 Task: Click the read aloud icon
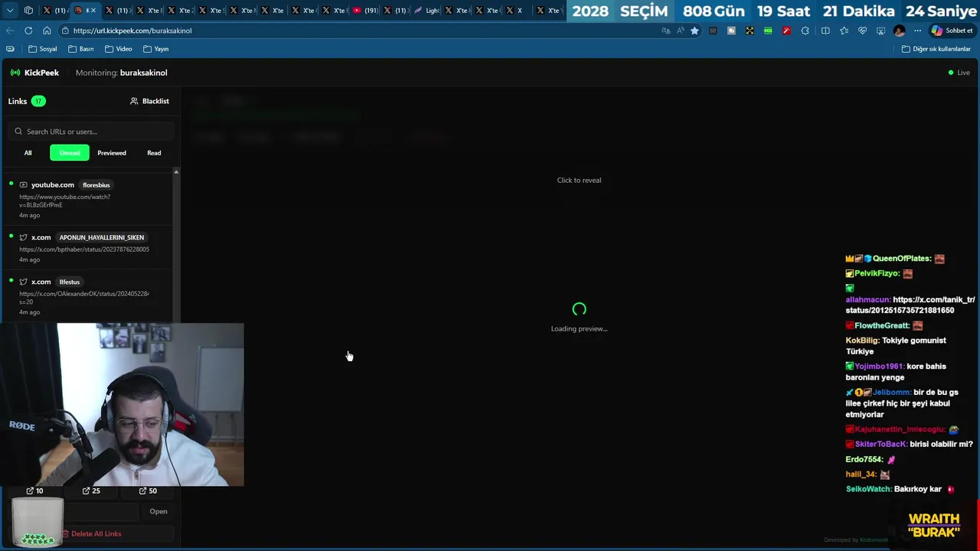680,31
